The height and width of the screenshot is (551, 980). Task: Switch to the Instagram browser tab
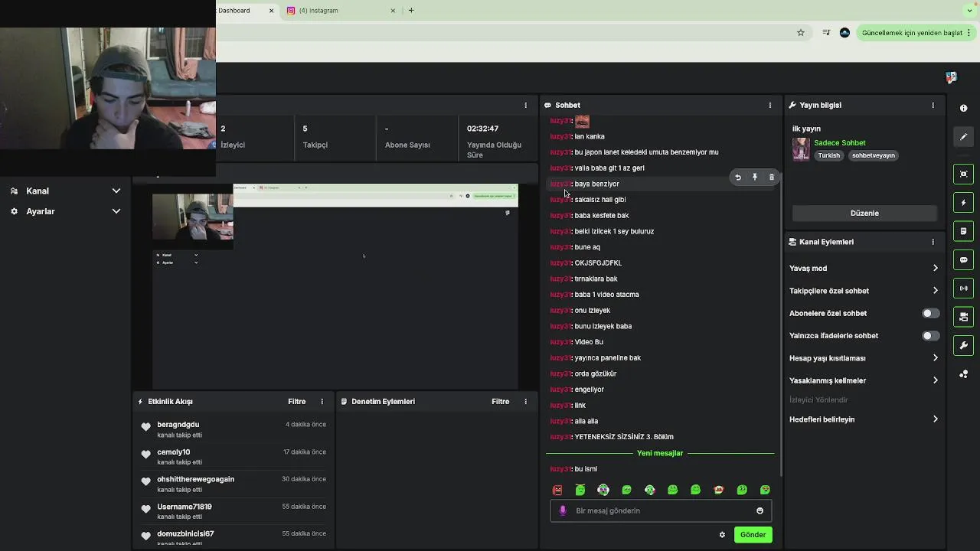pyautogui.click(x=341, y=11)
